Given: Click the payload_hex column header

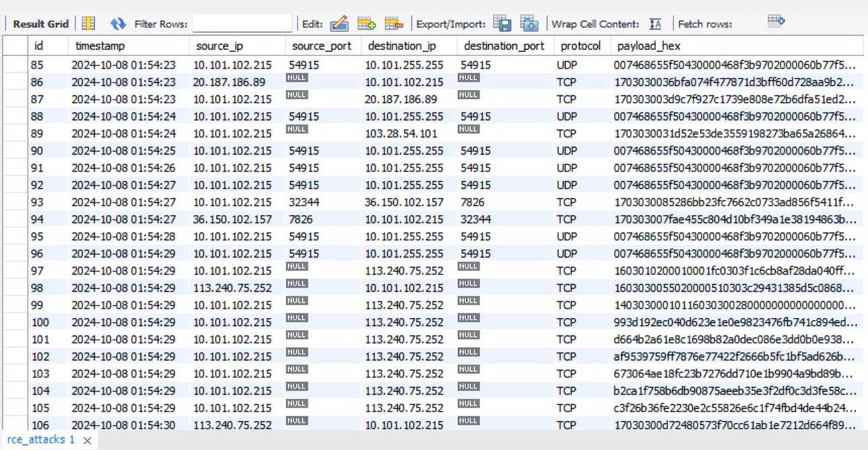Looking at the screenshot, I should [648, 46].
